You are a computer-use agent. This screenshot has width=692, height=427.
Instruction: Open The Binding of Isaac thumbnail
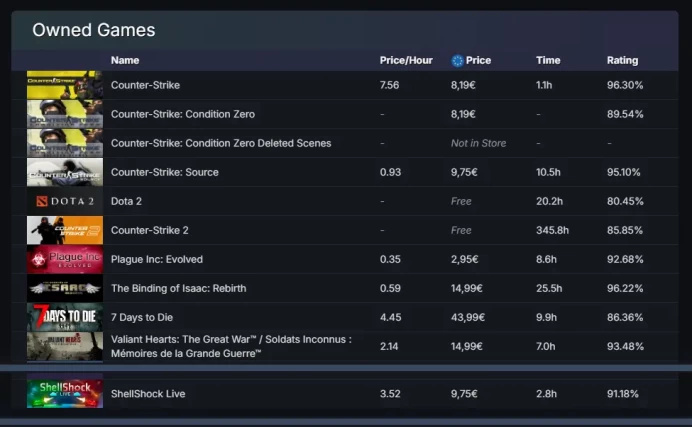coord(65,288)
